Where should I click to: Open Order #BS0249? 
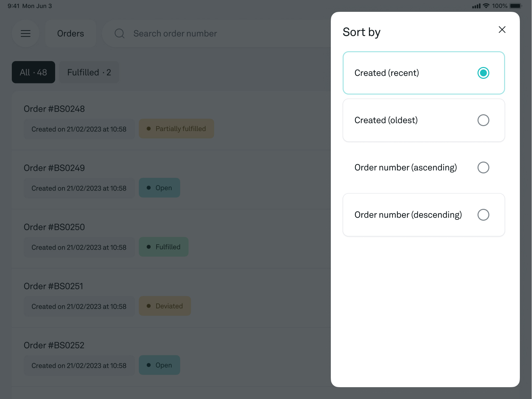(x=171, y=180)
